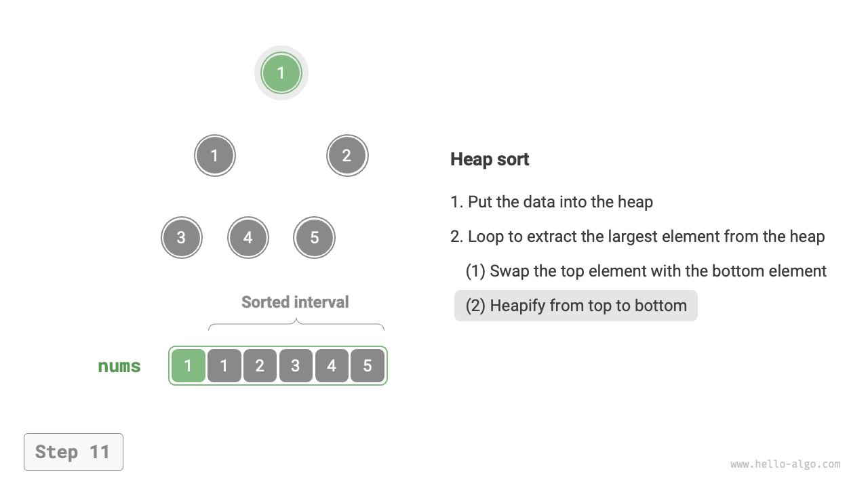Select the nums array cell containing 2
Image resolution: width=868 pixels, height=488 pixels.
[260, 366]
